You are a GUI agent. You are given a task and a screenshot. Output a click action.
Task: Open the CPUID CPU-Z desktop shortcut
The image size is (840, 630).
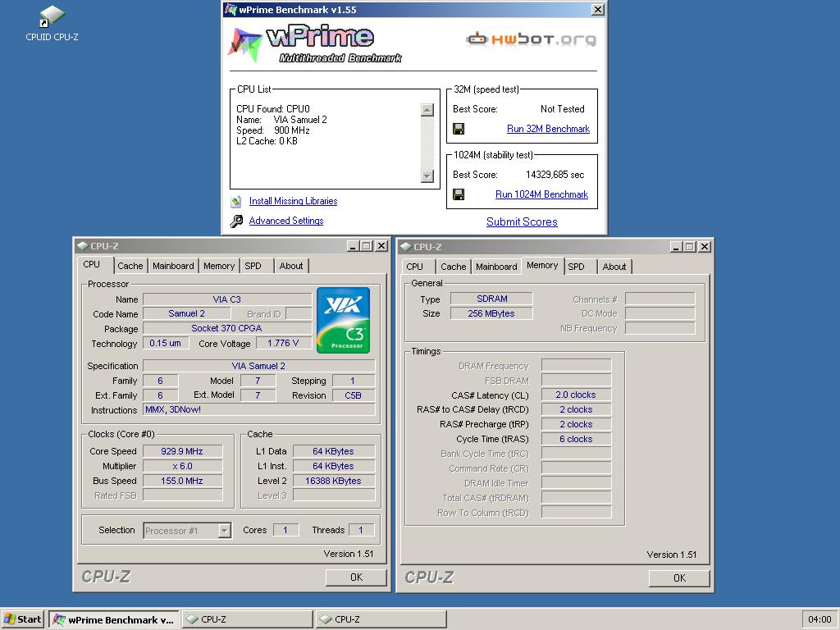coord(52,23)
